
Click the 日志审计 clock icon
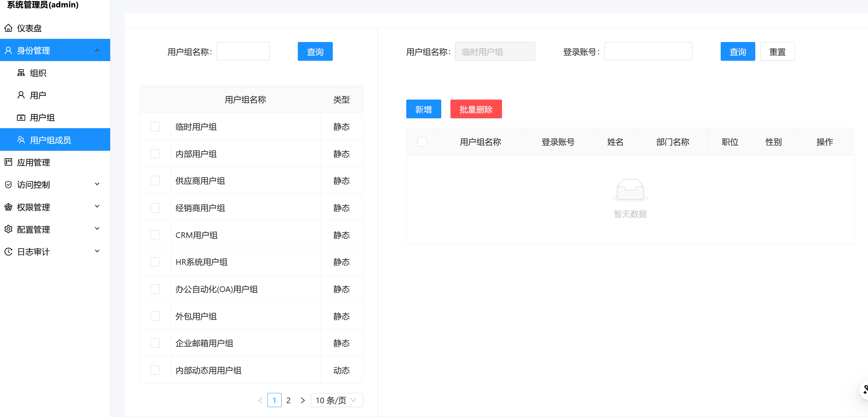[x=8, y=251]
